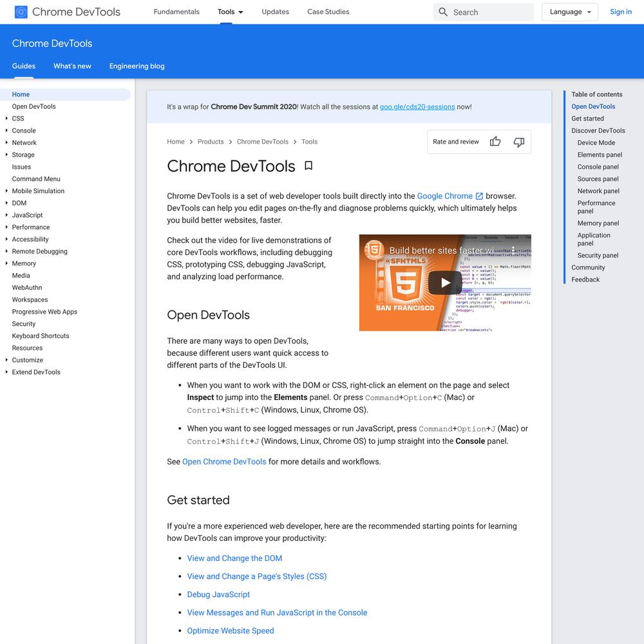This screenshot has width=644, height=644.
Task: Open the Tools dropdown menu
Action: (230, 12)
